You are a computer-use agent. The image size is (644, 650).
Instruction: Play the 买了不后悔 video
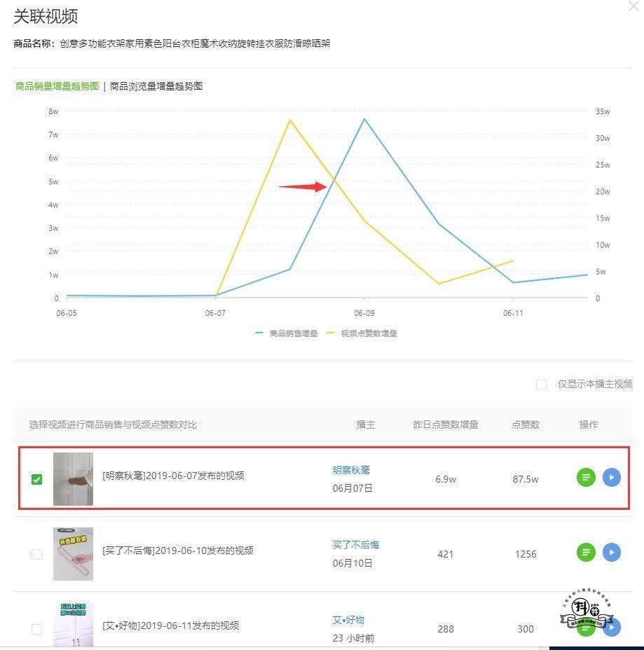click(x=612, y=553)
